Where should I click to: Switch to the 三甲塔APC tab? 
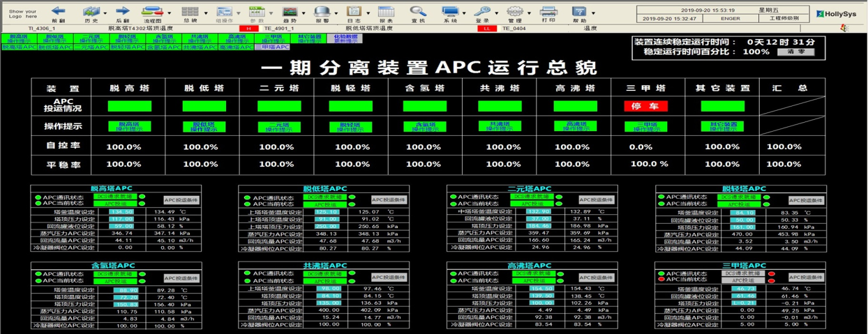[271, 47]
